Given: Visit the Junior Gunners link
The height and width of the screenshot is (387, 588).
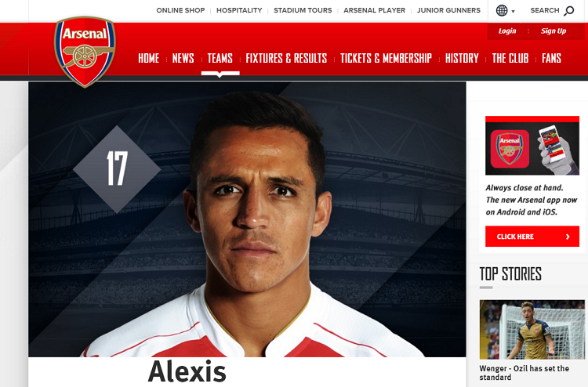Looking at the screenshot, I should click(x=448, y=10).
